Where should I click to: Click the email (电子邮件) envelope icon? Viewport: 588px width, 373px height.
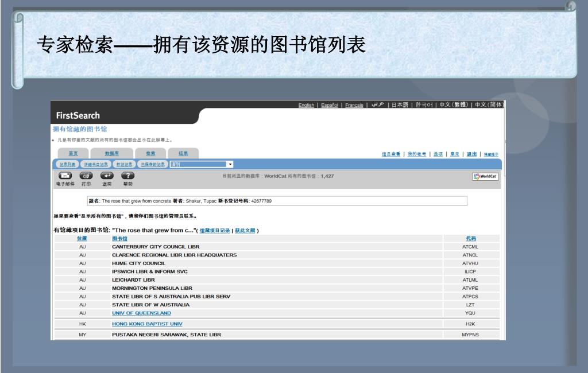(65, 176)
